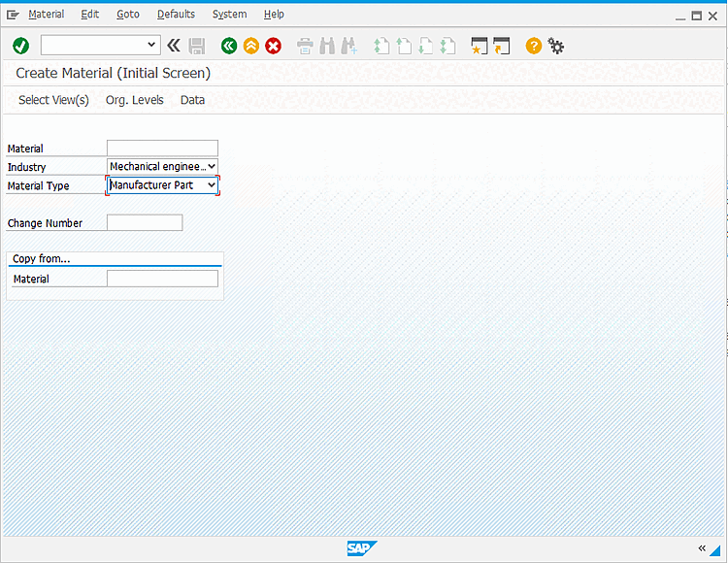The image size is (728, 563).
Task: Open Help via question mark icon
Action: [x=534, y=46]
